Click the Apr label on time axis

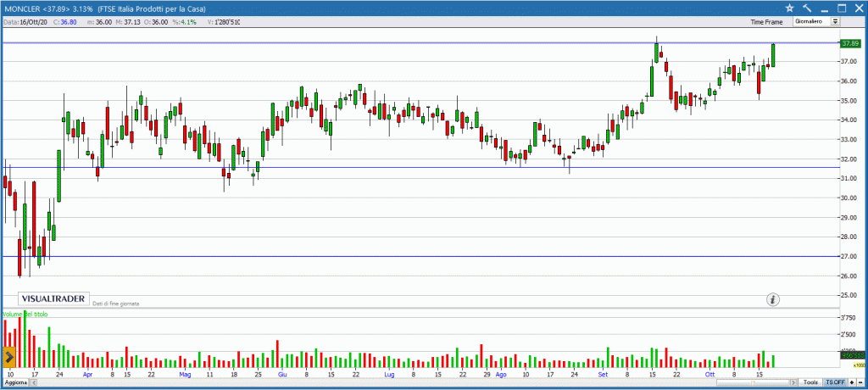pos(88,375)
